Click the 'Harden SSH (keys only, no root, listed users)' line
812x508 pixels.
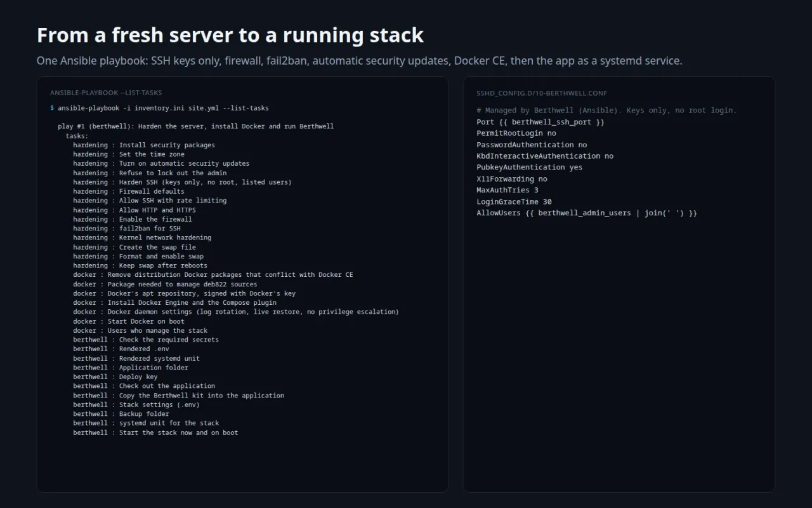click(182, 182)
